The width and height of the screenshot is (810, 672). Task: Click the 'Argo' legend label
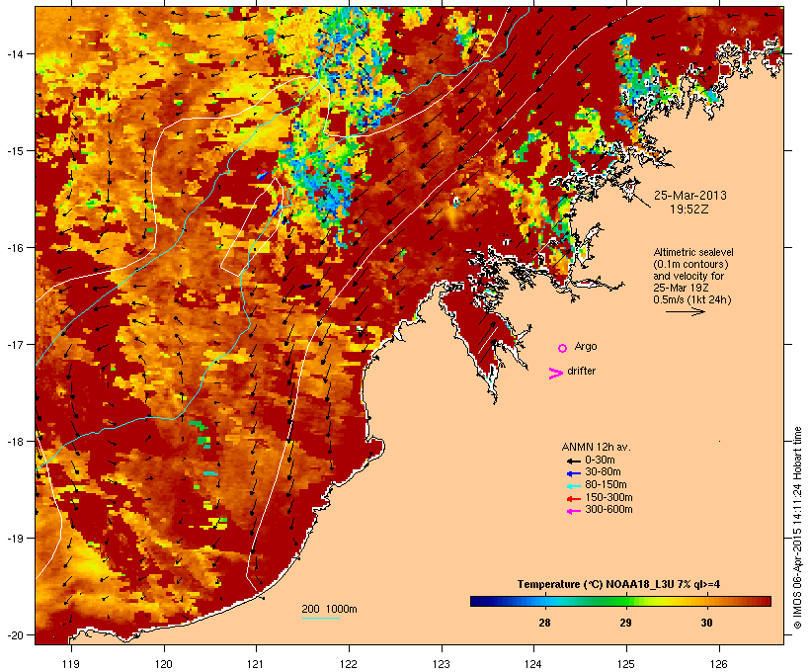tap(586, 346)
